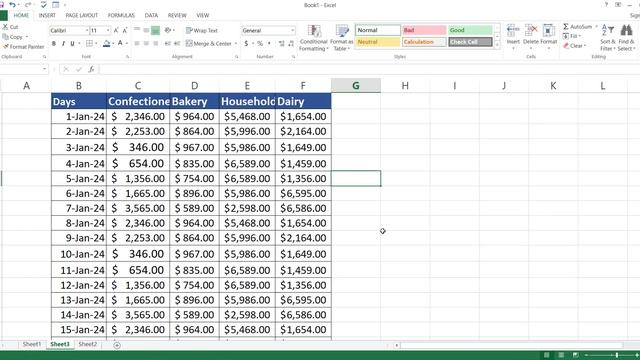Apply the Check Cell style
The height and width of the screenshot is (360, 640).
pos(470,42)
